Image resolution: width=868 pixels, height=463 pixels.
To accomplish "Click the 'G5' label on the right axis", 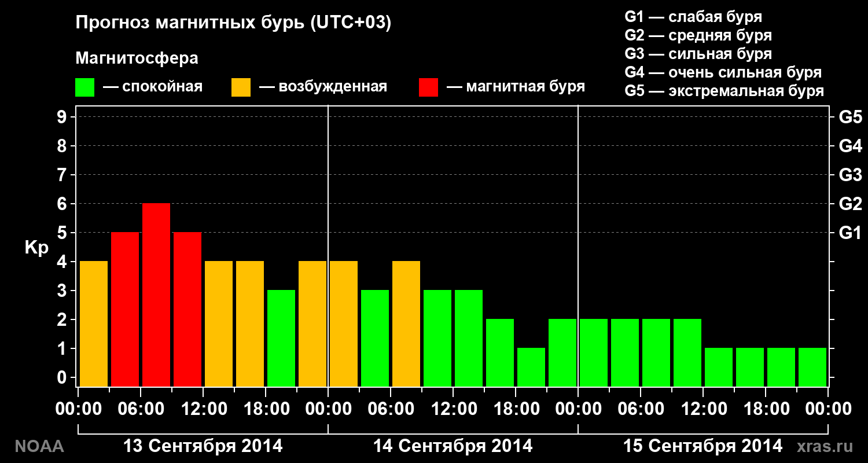I will point(850,117).
